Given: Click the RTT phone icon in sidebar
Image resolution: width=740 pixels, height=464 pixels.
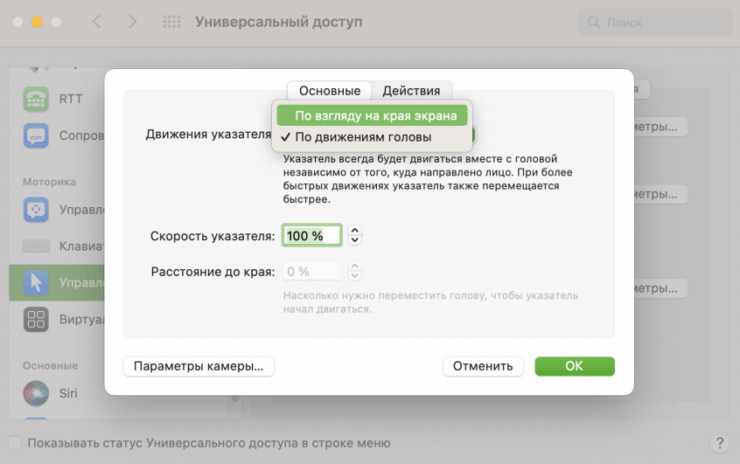Looking at the screenshot, I should point(36,99).
